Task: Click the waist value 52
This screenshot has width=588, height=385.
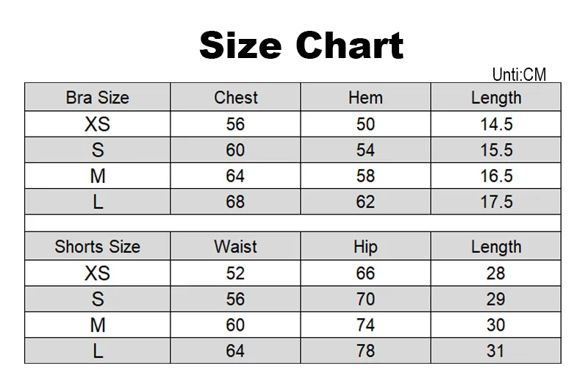Action: point(235,273)
